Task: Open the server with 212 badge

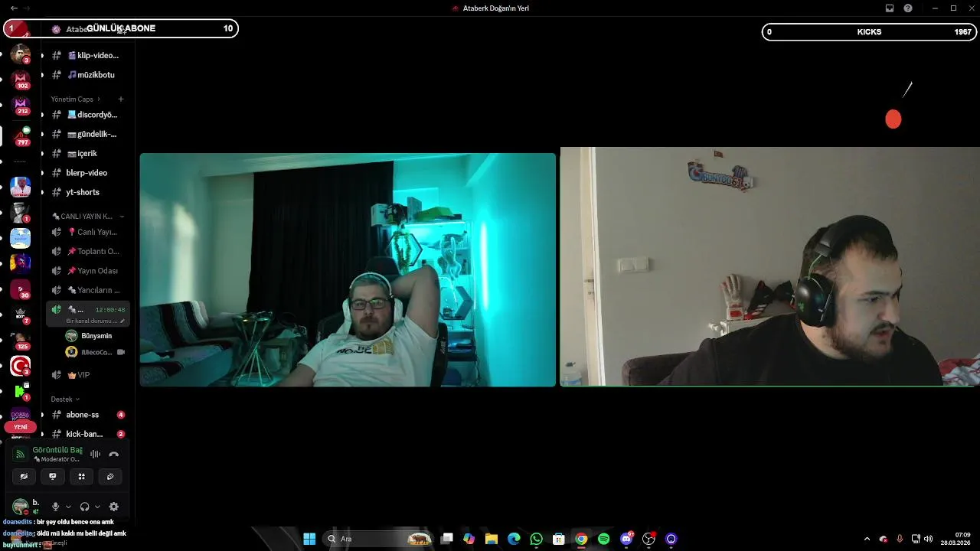Action: click(21, 105)
